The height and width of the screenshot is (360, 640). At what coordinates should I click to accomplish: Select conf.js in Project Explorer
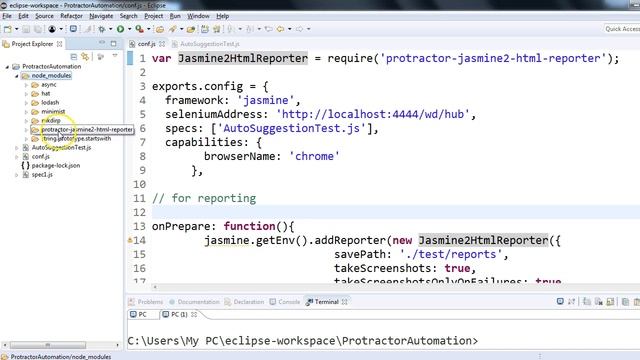(x=40, y=156)
